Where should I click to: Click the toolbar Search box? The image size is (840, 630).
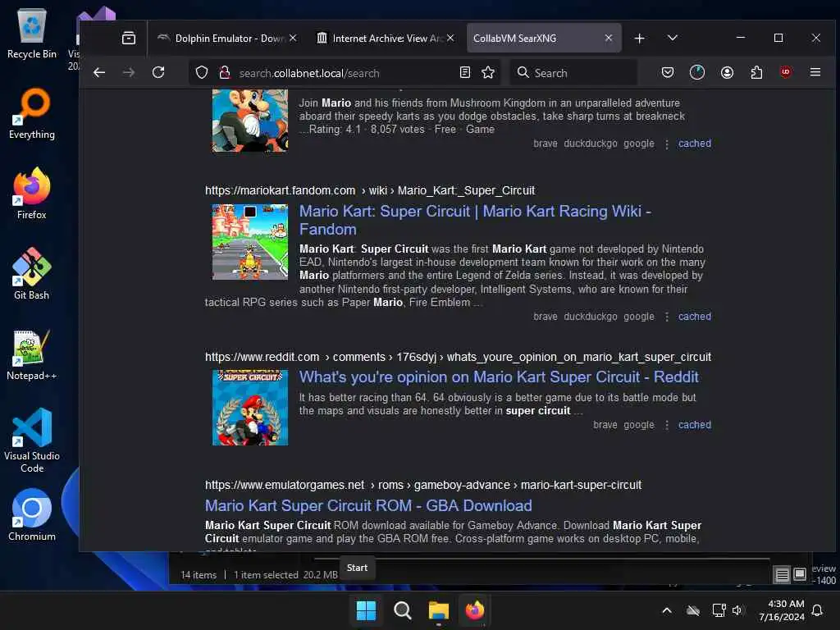click(x=573, y=73)
